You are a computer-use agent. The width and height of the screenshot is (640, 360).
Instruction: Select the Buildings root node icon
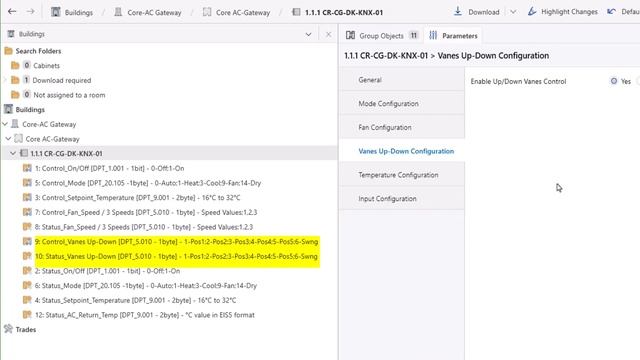(8, 109)
